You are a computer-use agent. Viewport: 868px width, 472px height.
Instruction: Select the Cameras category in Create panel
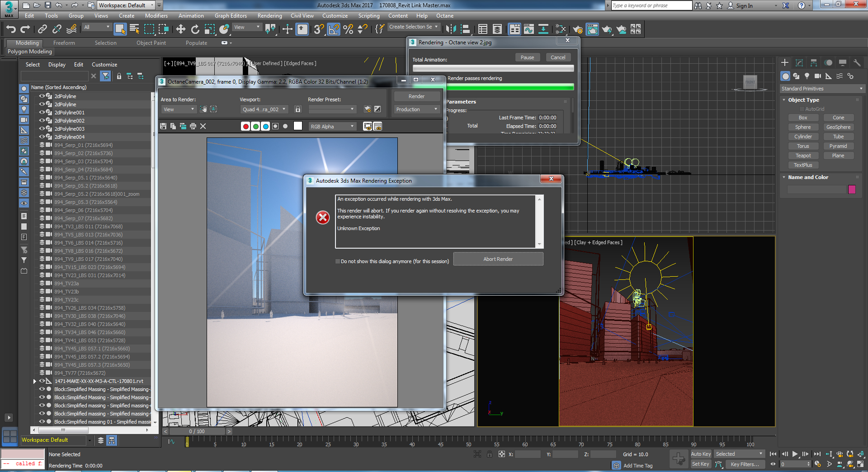[x=818, y=76]
